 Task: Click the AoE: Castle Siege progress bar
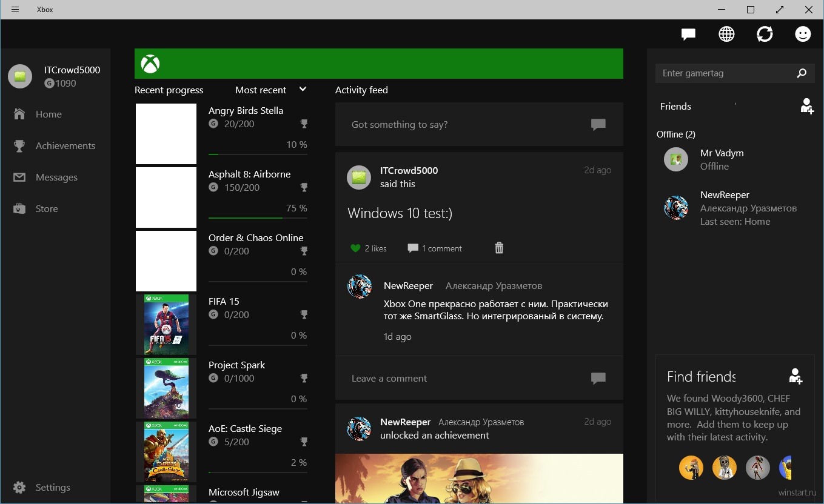click(x=258, y=472)
